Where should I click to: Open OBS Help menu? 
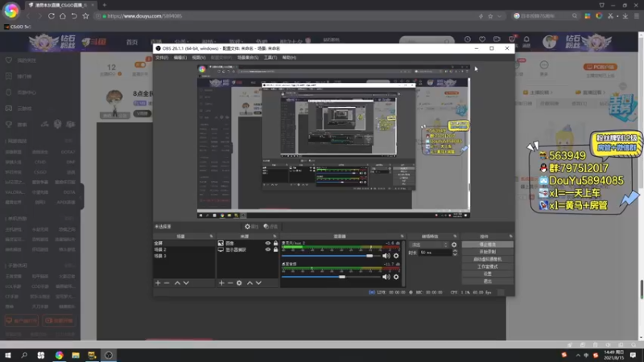pos(289,57)
